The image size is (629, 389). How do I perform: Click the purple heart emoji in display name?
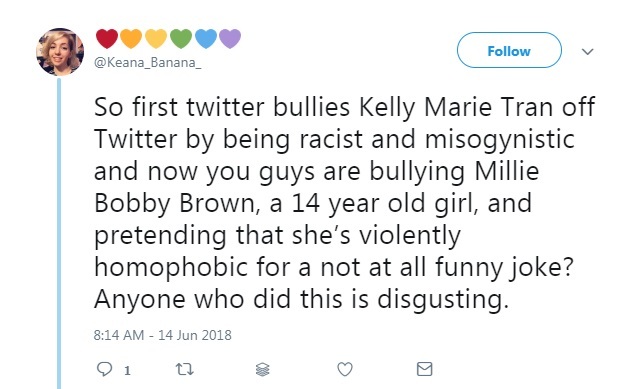[x=230, y=38]
